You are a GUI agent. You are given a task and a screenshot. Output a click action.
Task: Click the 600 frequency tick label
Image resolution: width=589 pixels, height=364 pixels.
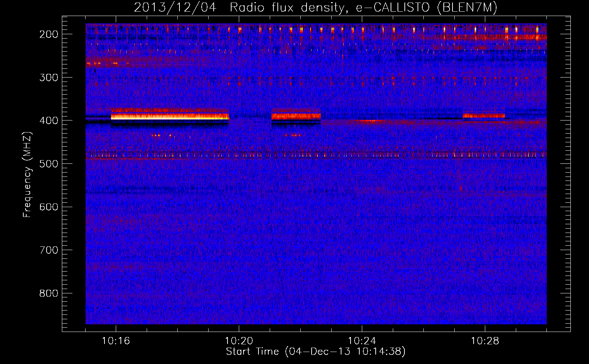[49, 207]
